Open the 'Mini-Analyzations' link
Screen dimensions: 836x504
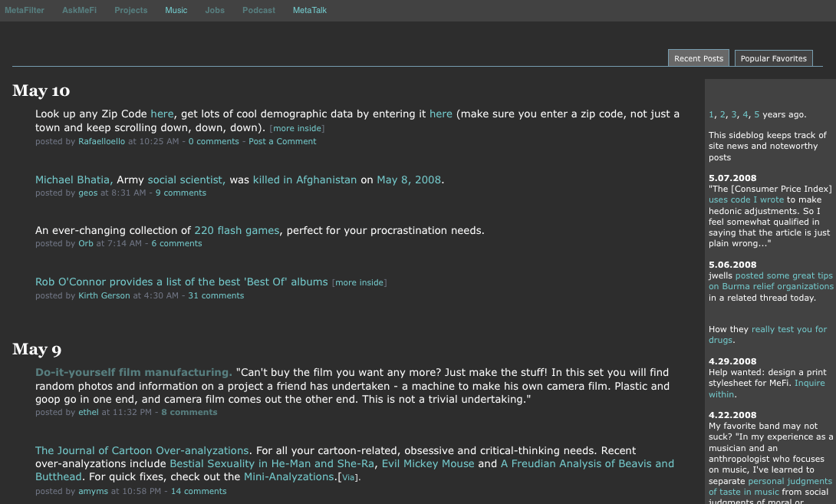[x=289, y=477]
